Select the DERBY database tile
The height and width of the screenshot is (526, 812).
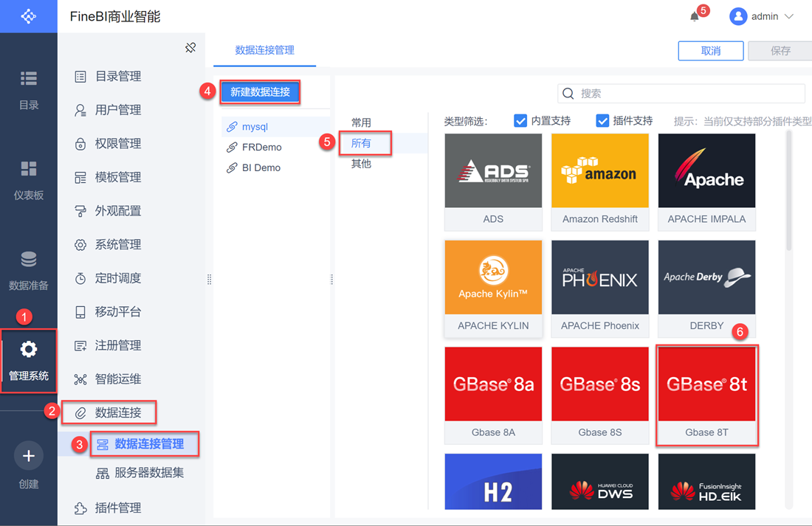click(x=706, y=289)
